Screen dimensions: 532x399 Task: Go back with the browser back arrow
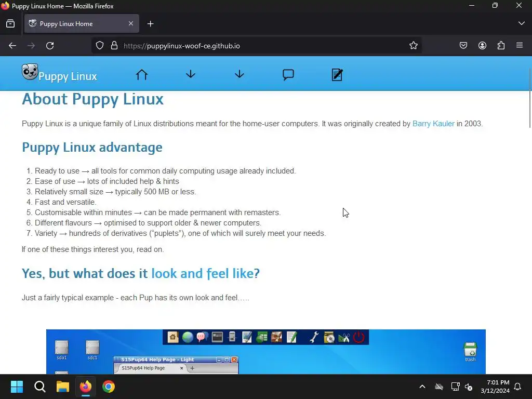[x=12, y=46]
